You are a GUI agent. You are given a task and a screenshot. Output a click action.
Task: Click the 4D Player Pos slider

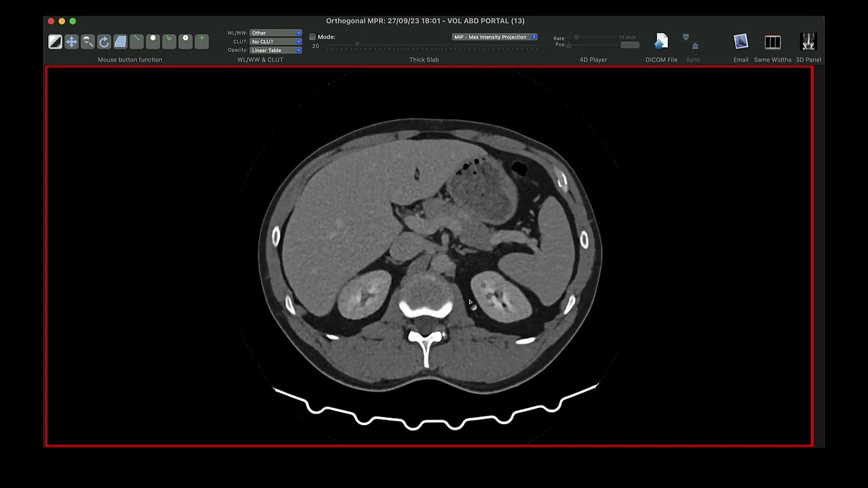click(592, 45)
